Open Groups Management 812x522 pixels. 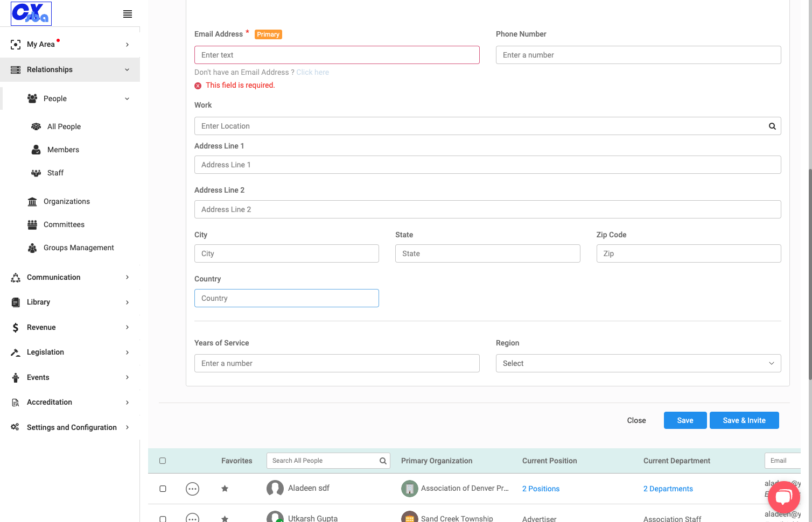(79, 248)
